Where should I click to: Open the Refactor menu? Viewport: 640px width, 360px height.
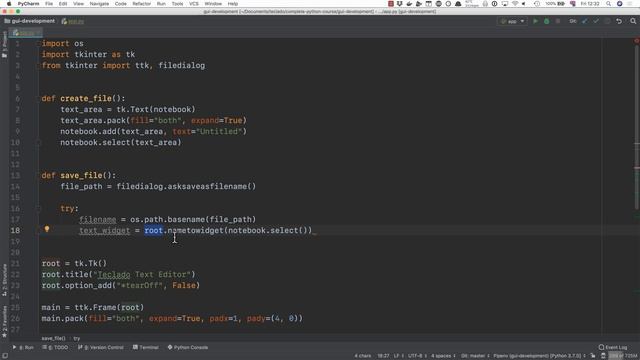[x=142, y=4]
